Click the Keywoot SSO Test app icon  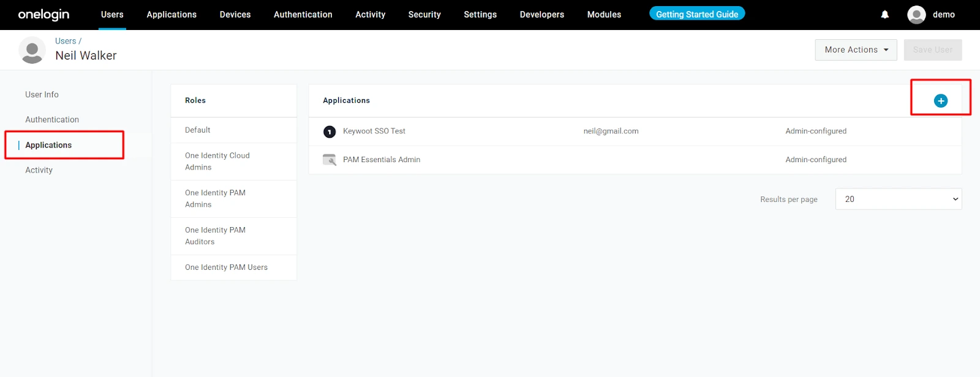(x=330, y=132)
